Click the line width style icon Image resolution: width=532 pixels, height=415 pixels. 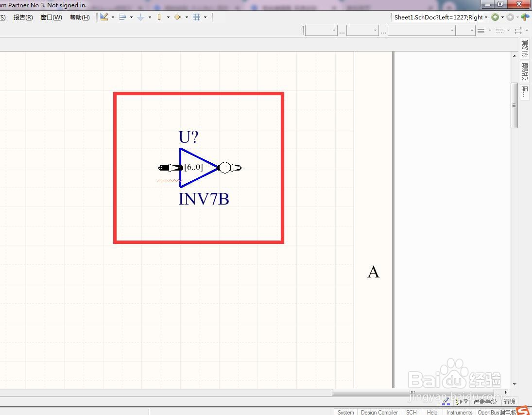481,30
